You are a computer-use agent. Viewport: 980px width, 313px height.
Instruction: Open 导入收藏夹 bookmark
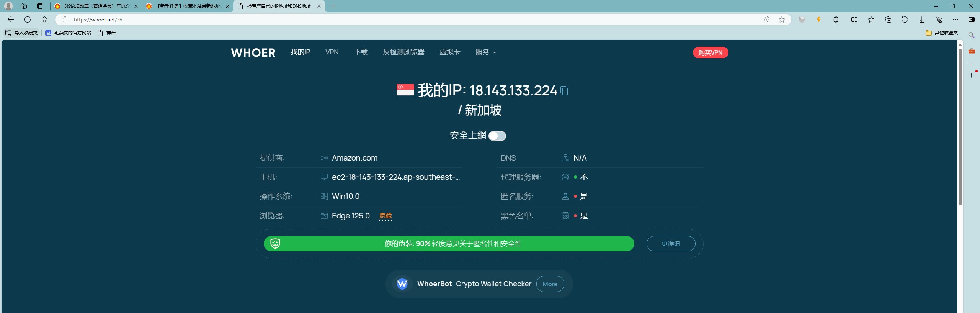click(x=21, y=33)
